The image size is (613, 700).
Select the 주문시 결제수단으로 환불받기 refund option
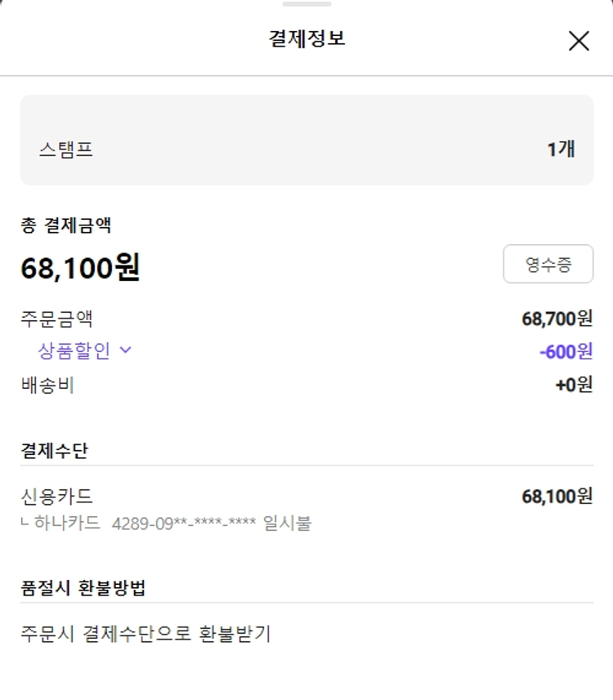click(145, 633)
